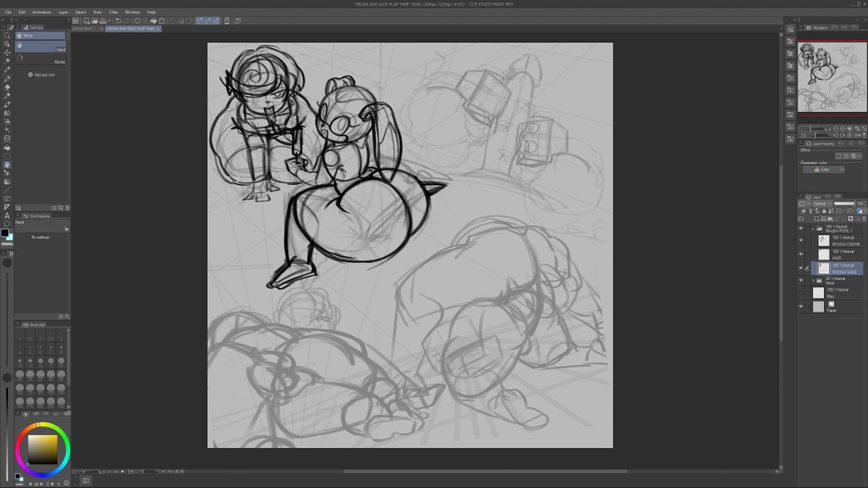Toggle the third snap button in command bar

(216, 20)
